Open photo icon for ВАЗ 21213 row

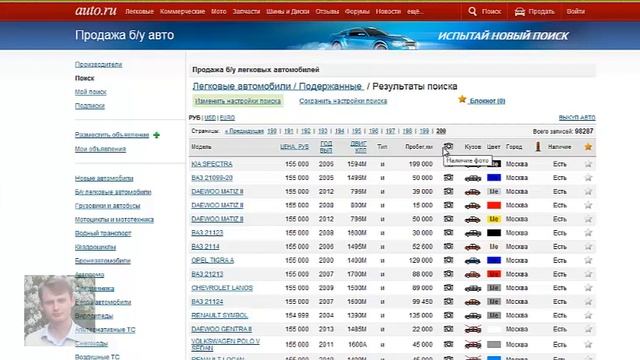click(448, 274)
